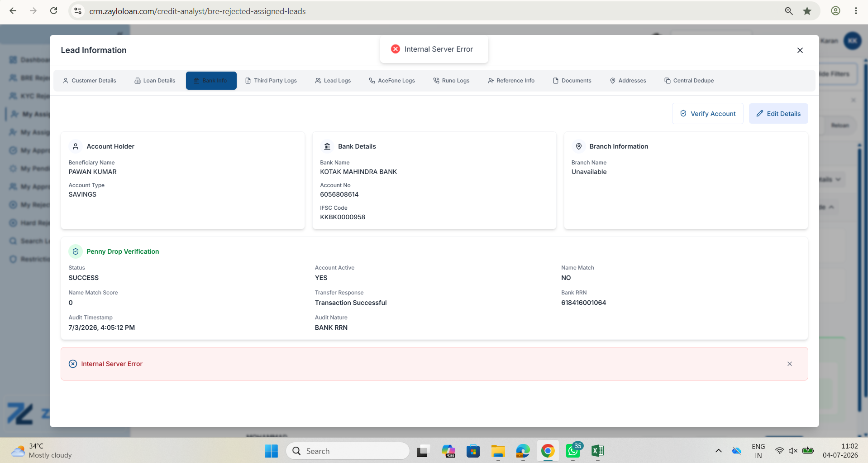Click the Penny Drop Verification shield icon
This screenshot has width=868, height=463.
pyautogui.click(x=76, y=251)
